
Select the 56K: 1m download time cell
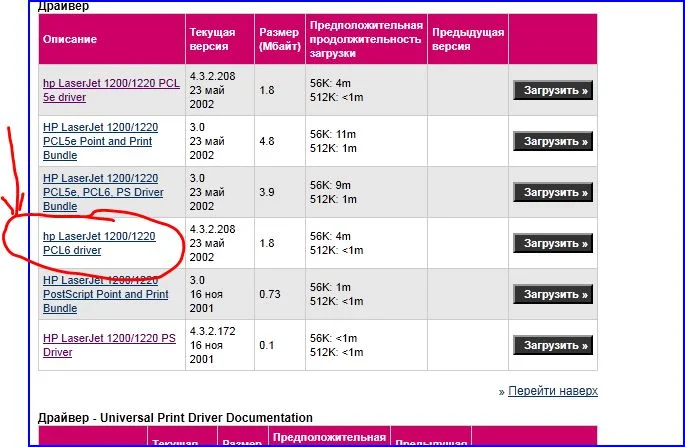(x=366, y=294)
